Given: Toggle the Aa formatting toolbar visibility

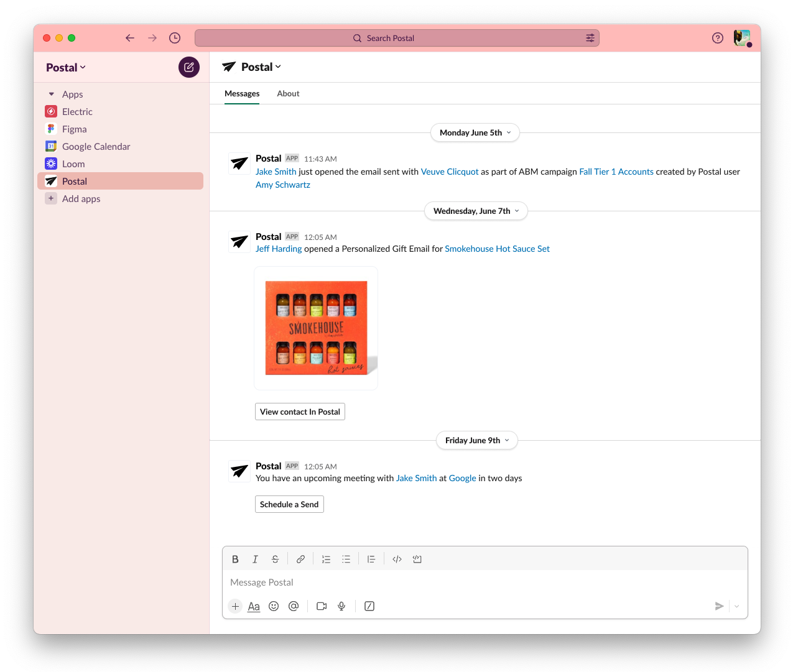Looking at the screenshot, I should pyautogui.click(x=254, y=606).
